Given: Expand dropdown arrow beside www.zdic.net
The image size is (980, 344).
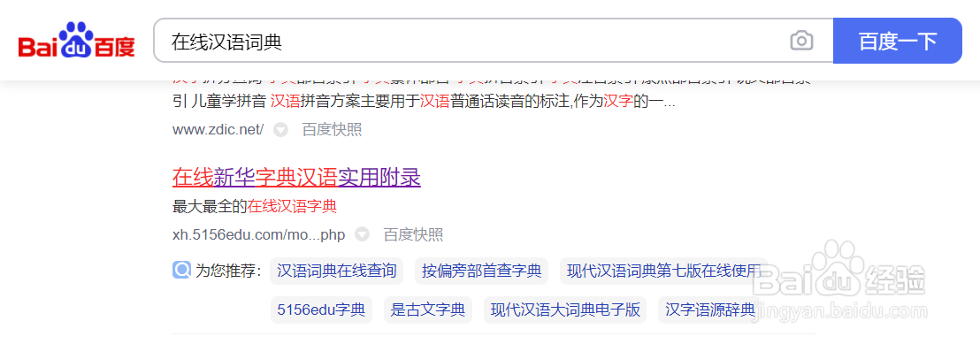Looking at the screenshot, I should 281,129.
